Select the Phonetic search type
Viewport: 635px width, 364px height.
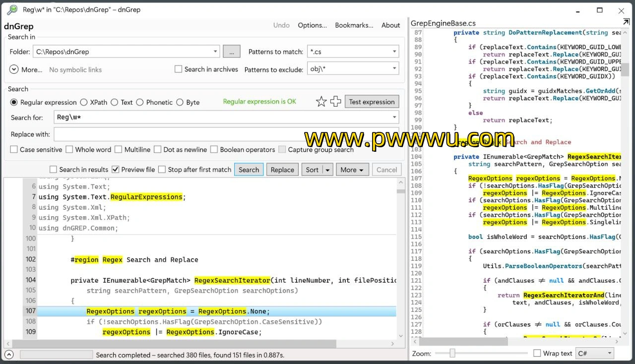(140, 102)
